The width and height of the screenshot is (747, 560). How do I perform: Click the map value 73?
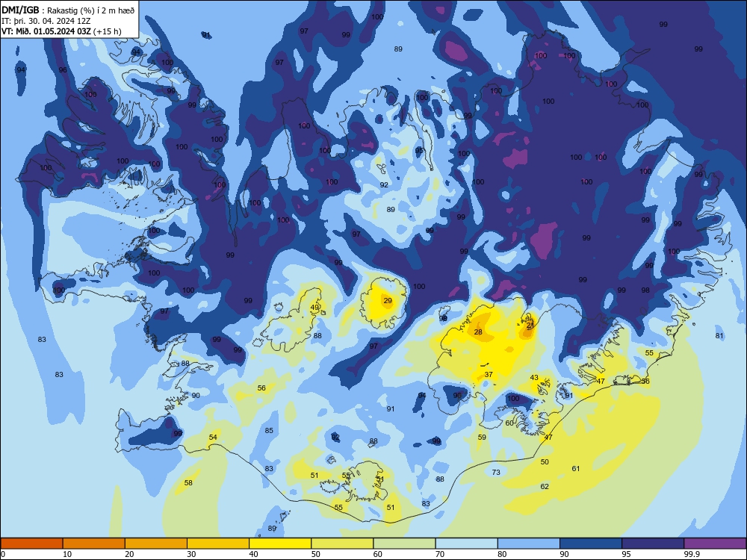click(x=497, y=473)
